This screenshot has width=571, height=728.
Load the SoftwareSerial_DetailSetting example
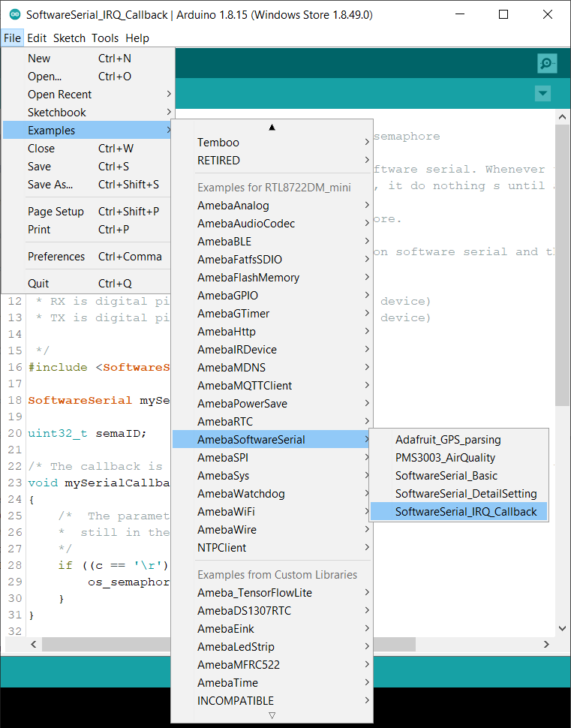[458, 494]
